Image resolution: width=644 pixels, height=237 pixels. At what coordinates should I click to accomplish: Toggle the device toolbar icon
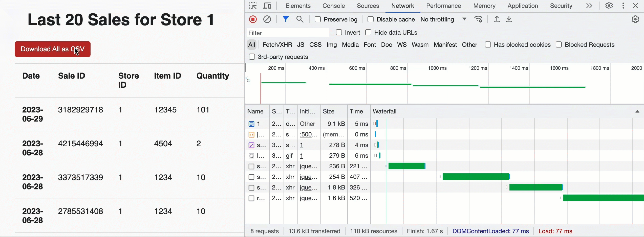click(267, 6)
